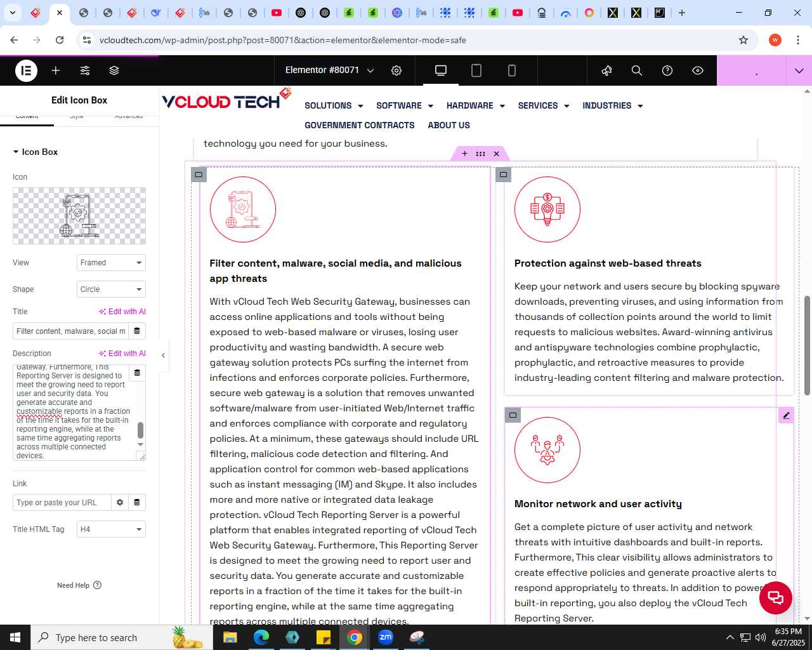Screen dimensions: 812x650
Task: Open the Finder search icon
Action: coord(637,70)
